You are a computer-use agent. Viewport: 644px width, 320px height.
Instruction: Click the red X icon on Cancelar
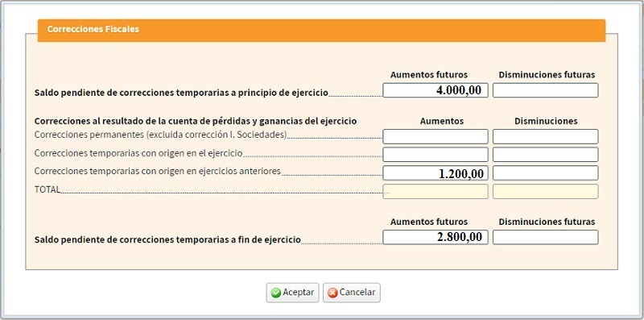click(332, 293)
